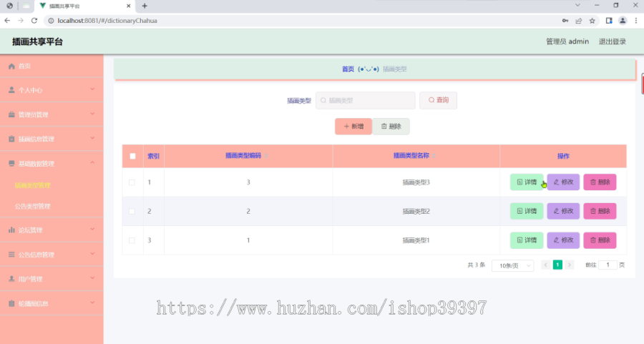This screenshot has width=644, height=344.
Task: Click the address bar URL
Action: pos(107,21)
